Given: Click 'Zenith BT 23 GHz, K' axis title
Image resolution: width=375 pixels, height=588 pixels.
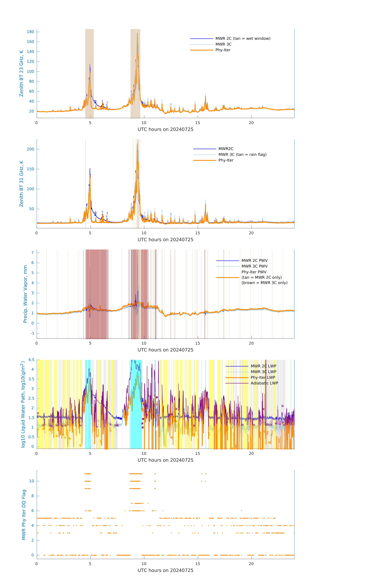Looking at the screenshot, I should pos(21,73).
